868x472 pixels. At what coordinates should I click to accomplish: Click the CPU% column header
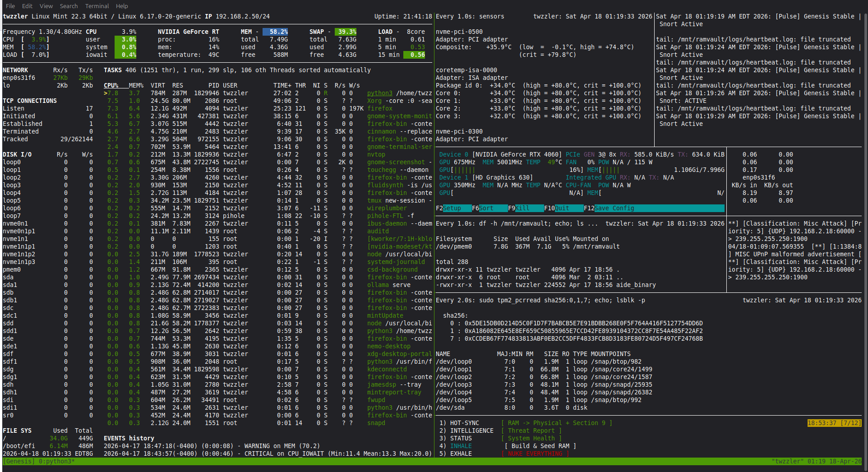tap(111, 85)
